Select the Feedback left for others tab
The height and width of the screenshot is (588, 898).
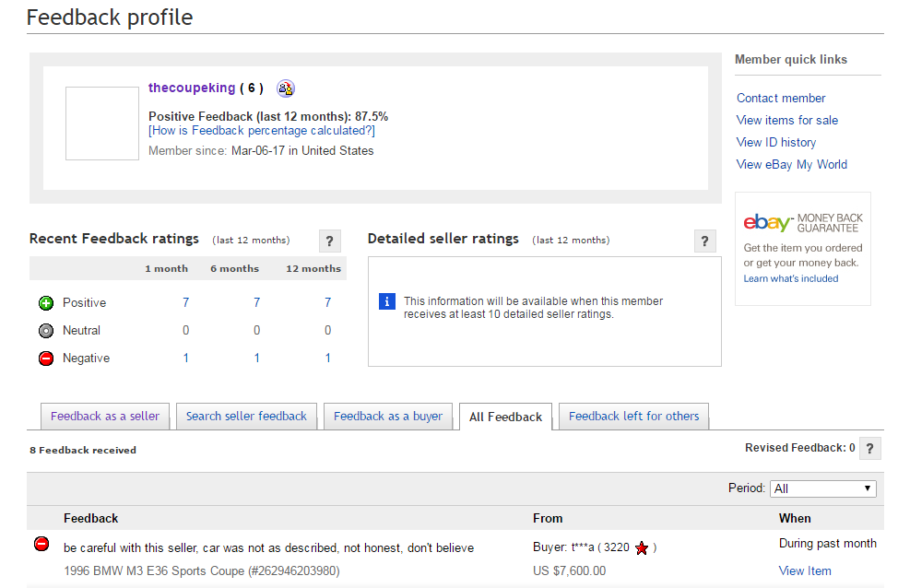pos(633,417)
